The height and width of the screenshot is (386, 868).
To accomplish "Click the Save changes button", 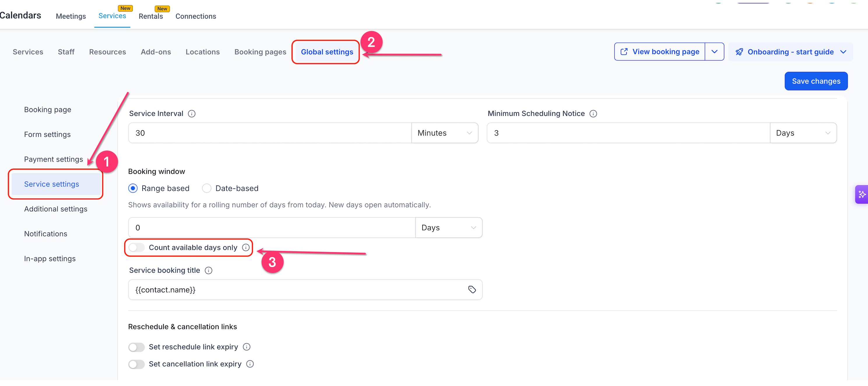I will (x=816, y=82).
